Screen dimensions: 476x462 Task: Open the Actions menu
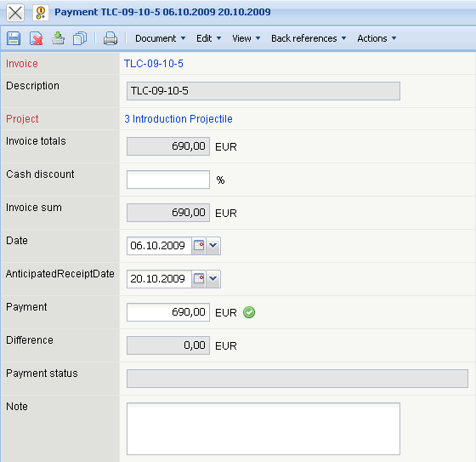pos(377,38)
